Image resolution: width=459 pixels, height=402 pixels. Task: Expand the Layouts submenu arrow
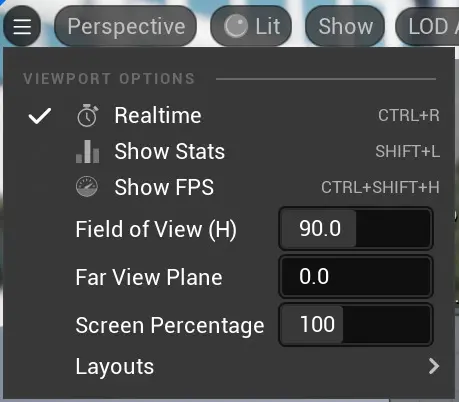point(434,366)
